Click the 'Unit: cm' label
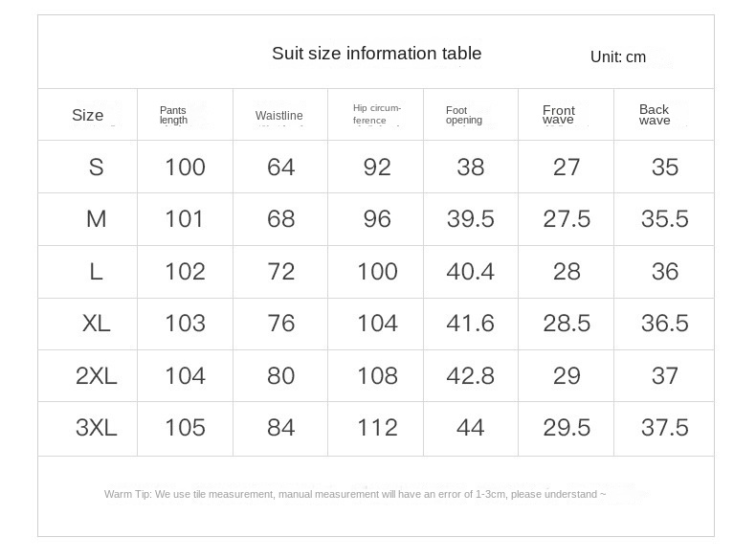Image resolution: width=756 pixels, height=560 pixels. click(x=617, y=57)
